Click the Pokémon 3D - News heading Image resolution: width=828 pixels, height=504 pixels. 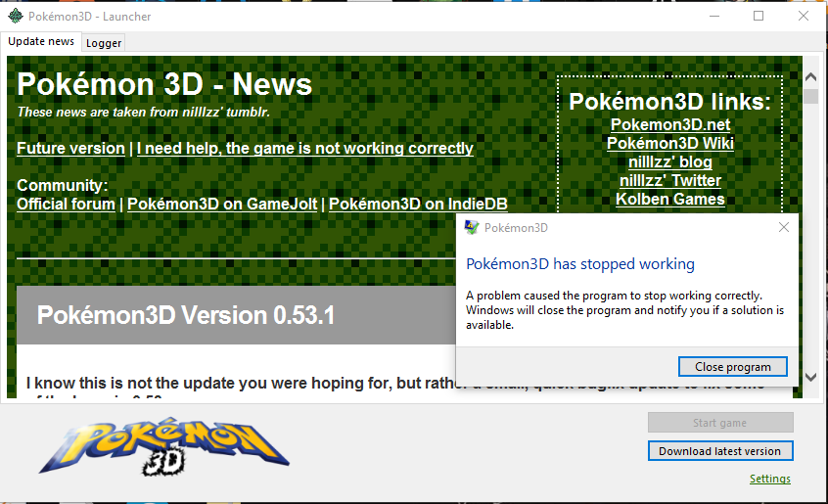point(164,84)
